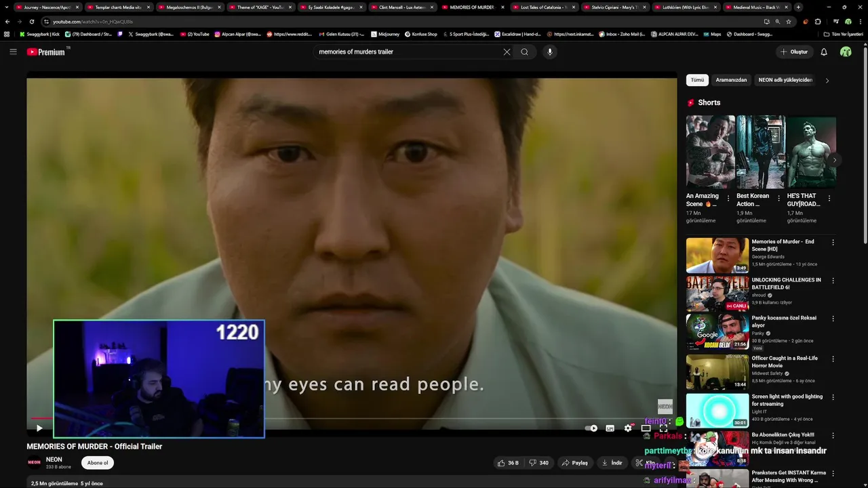This screenshot has height=488, width=868.
Task: Open options for An Amazing Scene short
Action: click(728, 199)
